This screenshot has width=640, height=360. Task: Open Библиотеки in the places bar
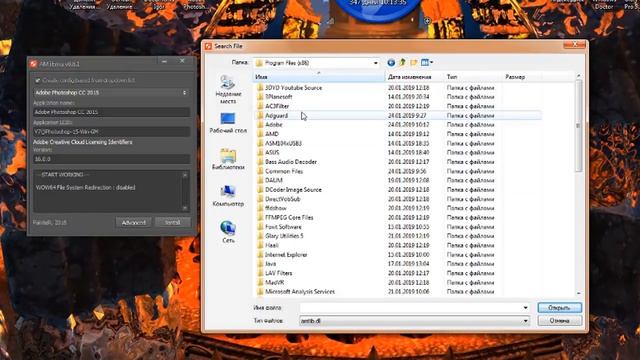click(228, 160)
